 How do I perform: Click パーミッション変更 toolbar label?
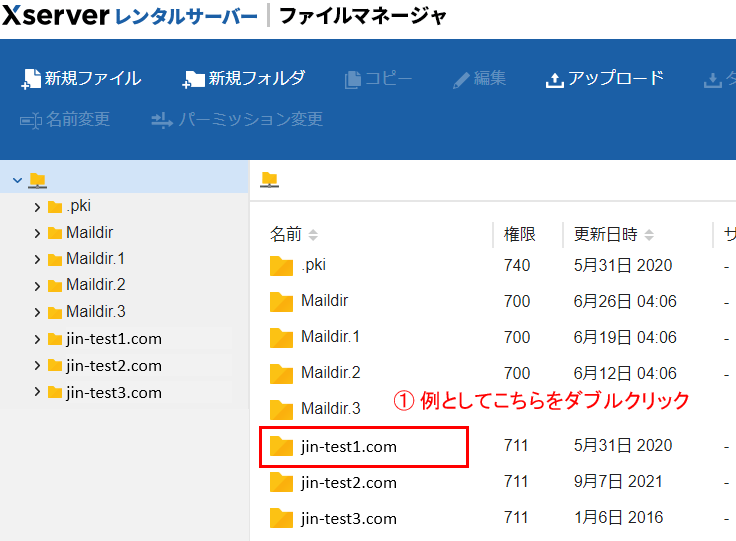[251, 119]
